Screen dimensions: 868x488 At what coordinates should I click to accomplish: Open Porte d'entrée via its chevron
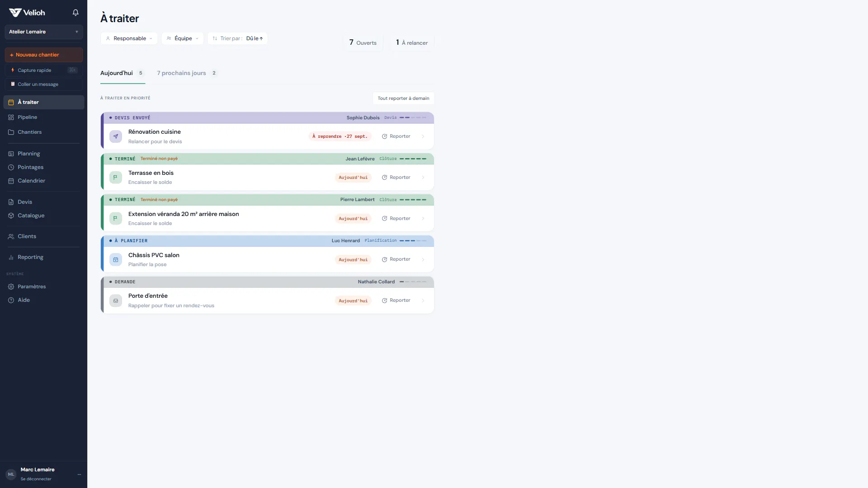[423, 300]
